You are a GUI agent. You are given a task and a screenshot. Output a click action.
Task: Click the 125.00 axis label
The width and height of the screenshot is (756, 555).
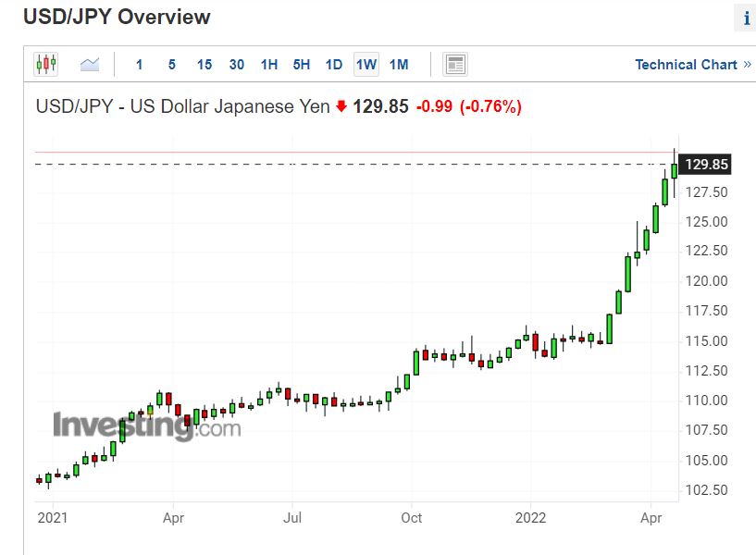(706, 222)
